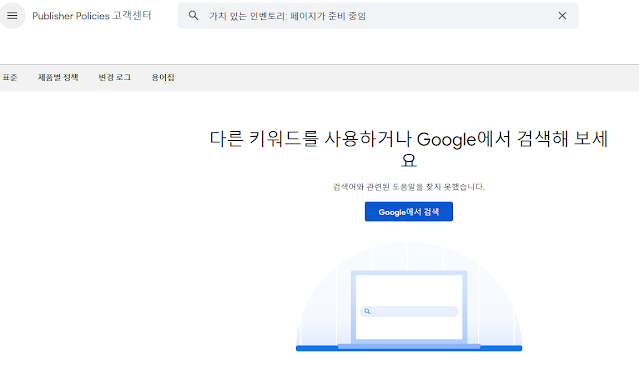The image size is (639, 382).
Task: Click the Google에서 검색 button
Action: click(x=409, y=212)
